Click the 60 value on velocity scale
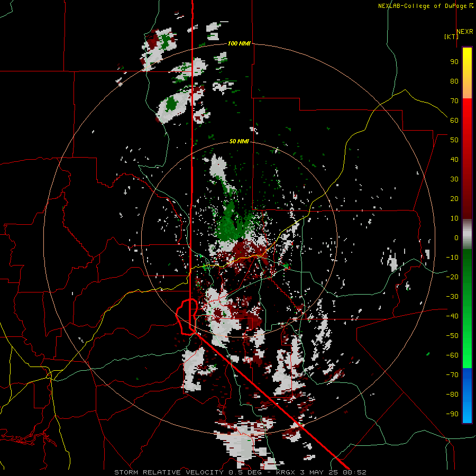Screen dimensions: 476x476 click(x=454, y=120)
